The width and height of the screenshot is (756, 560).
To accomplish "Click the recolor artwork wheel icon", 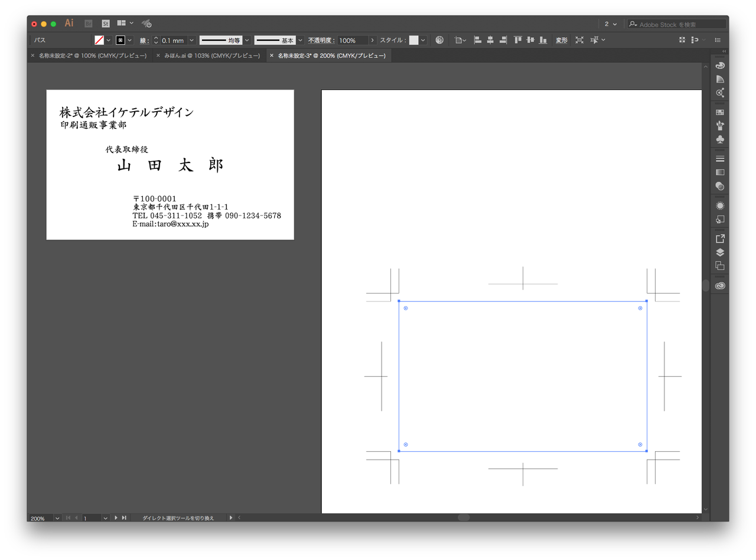I will [439, 40].
